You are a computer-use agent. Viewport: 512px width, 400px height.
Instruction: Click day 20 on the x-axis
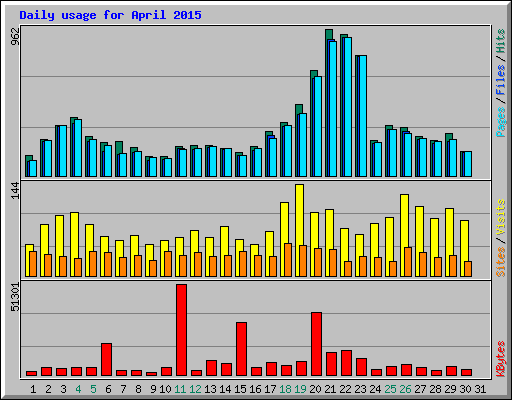(315, 389)
